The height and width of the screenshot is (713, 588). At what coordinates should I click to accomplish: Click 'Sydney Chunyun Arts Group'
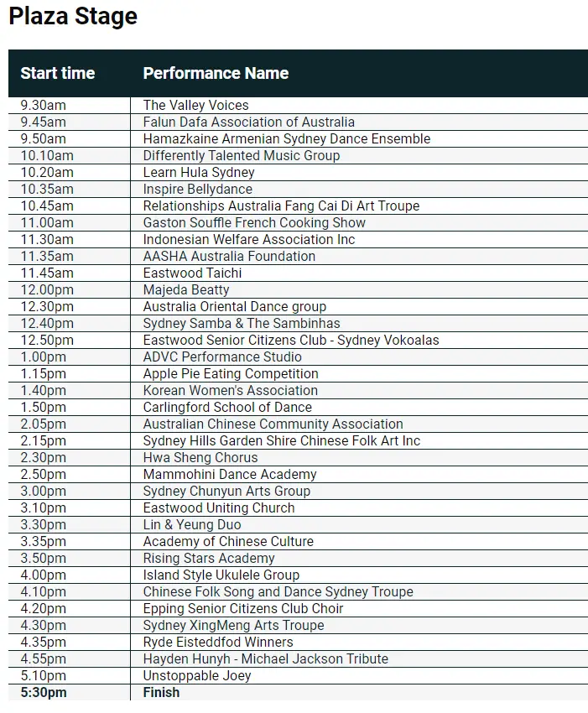pyautogui.click(x=226, y=492)
